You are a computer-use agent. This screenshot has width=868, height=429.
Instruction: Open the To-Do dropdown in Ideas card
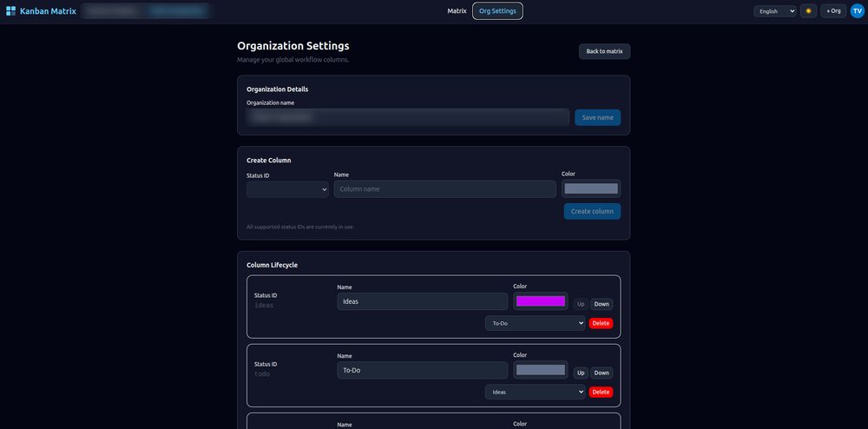coord(535,323)
